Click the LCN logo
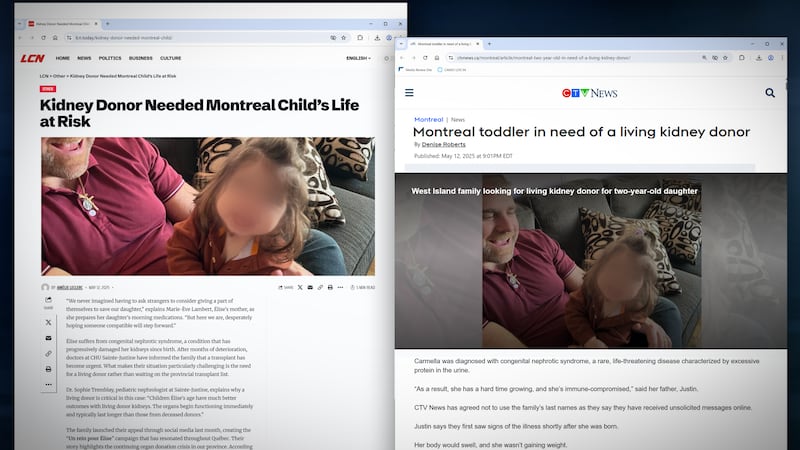Viewport: 800px width, 450px height. click(32, 58)
